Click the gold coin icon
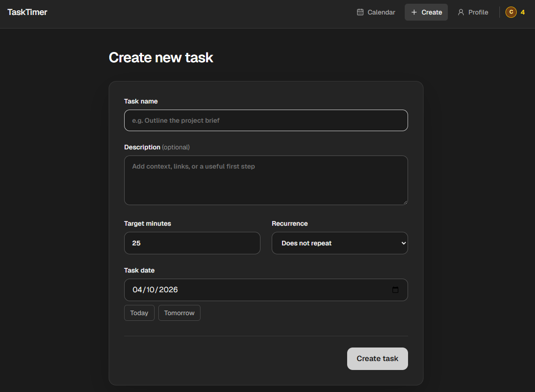Viewport: 535px width, 392px height. [x=511, y=12]
